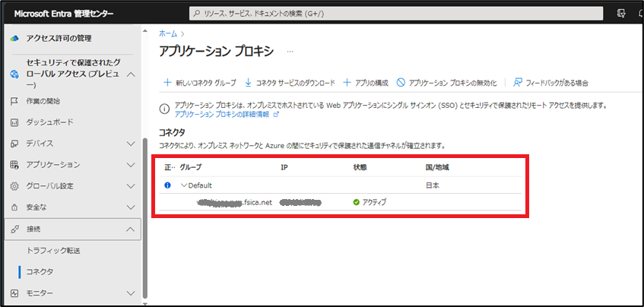
Task: Click the dashboard chart icon
Action: tap(14, 122)
